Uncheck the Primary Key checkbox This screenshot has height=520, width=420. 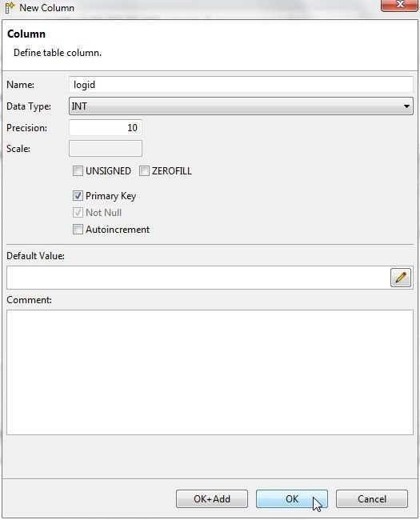click(78, 196)
